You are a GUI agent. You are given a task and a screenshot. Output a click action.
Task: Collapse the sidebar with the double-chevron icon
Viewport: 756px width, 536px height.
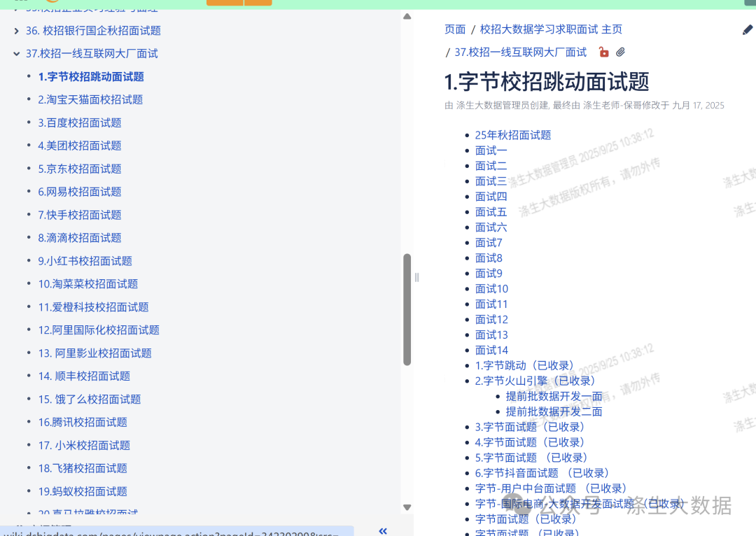point(382,531)
